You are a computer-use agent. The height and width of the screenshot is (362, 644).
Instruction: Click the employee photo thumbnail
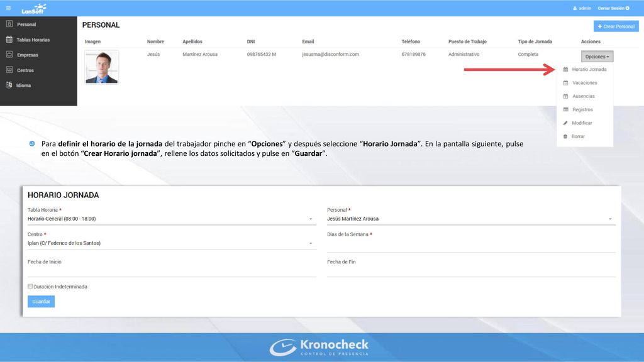tap(101, 67)
